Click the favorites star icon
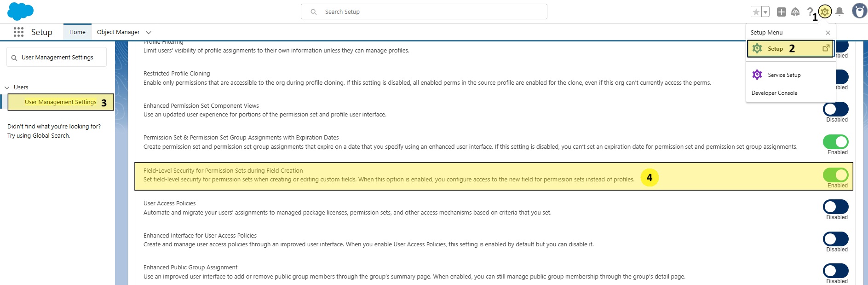 tap(756, 12)
